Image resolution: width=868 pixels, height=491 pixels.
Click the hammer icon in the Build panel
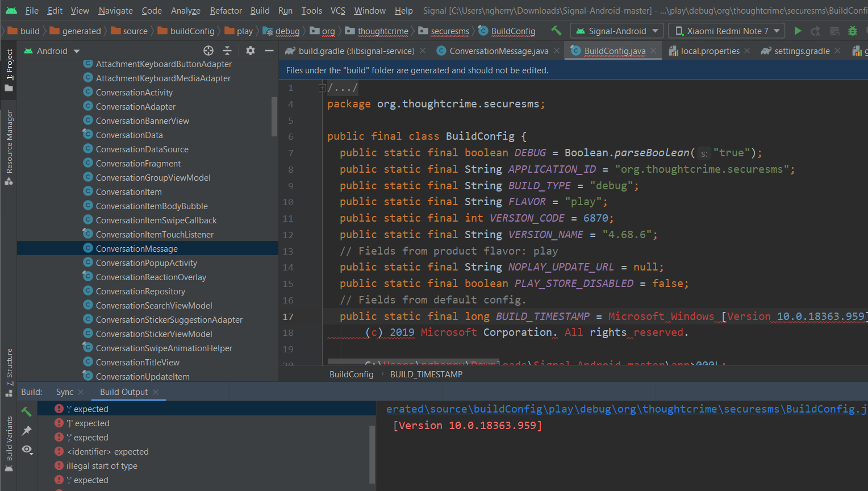(x=27, y=411)
